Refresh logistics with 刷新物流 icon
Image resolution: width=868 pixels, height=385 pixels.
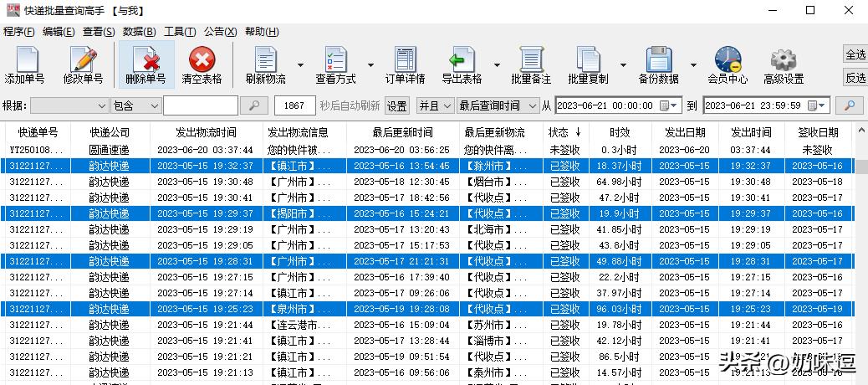click(x=266, y=59)
